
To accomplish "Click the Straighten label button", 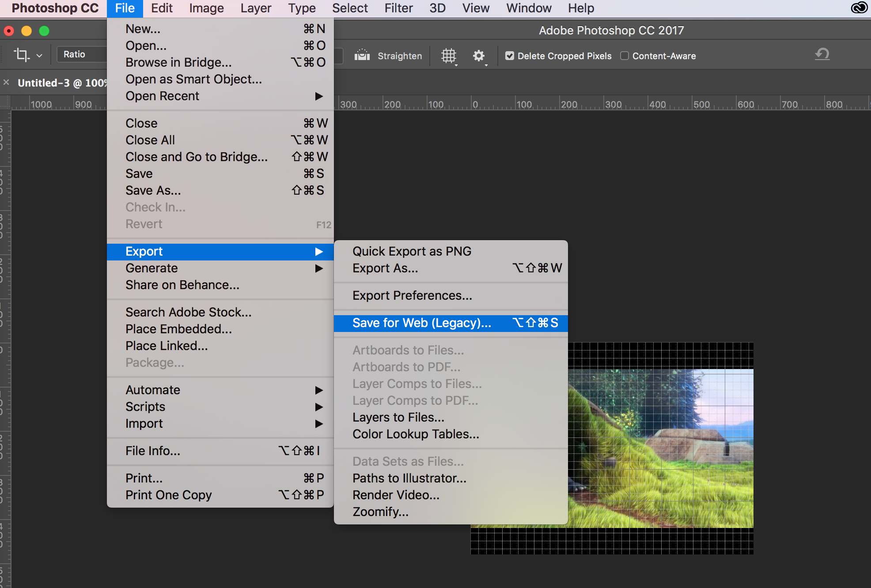I will point(400,56).
